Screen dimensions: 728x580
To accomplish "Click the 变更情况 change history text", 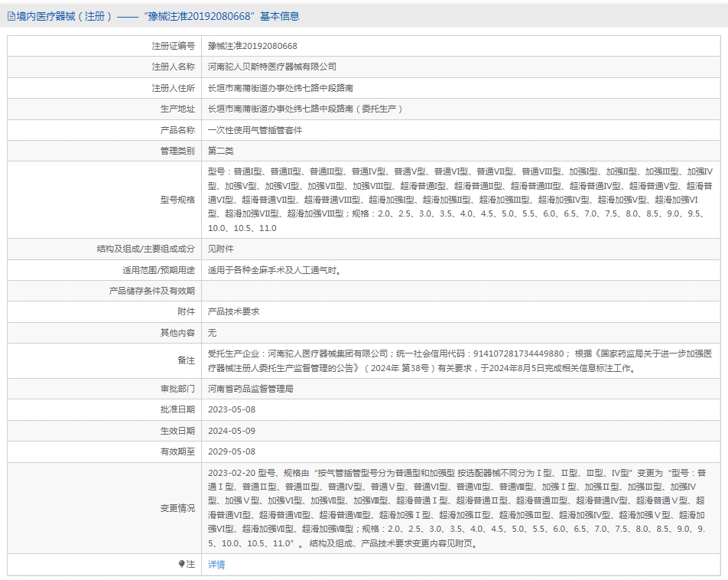I will pos(457,508).
